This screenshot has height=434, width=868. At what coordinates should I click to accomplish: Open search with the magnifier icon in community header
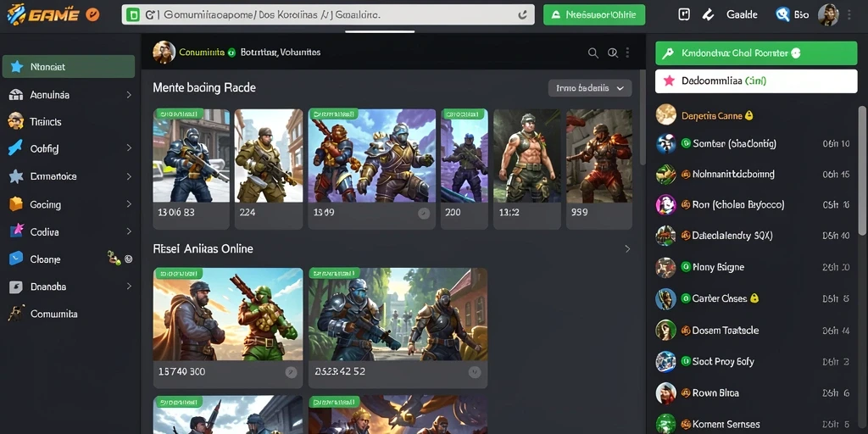[x=593, y=53]
